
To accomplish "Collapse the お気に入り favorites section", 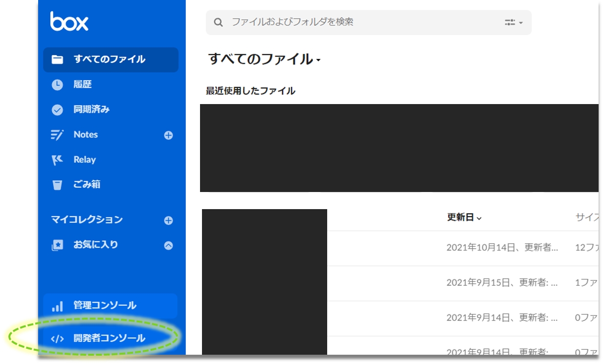I will coord(168,246).
